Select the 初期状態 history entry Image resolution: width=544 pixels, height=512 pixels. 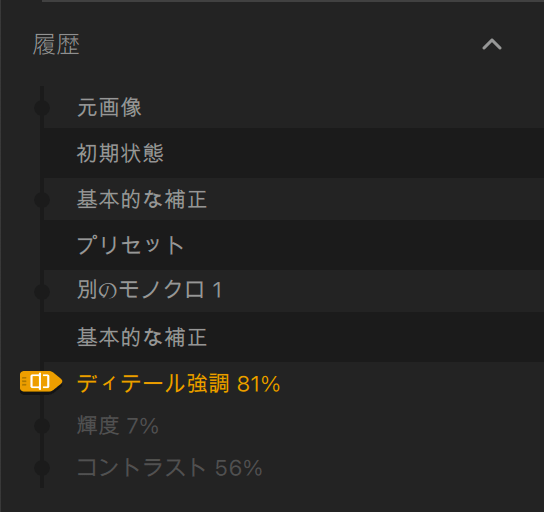click(294, 153)
